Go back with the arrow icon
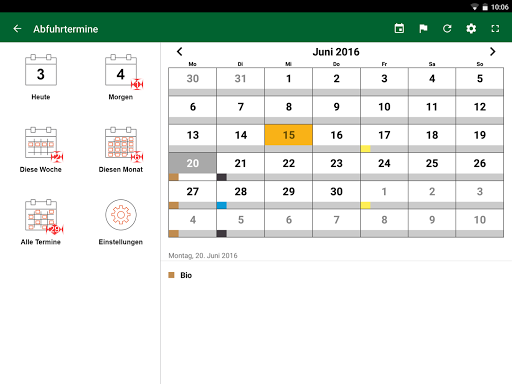The width and height of the screenshot is (512, 384). point(17,29)
